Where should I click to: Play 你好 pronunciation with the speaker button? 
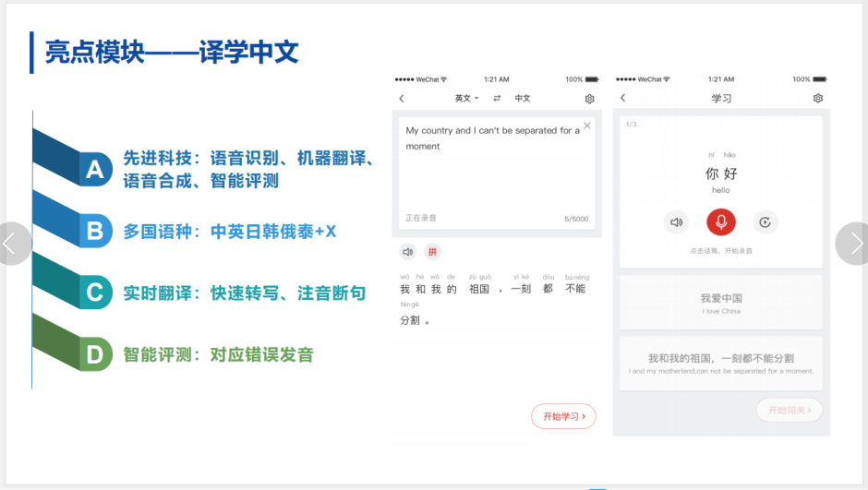click(676, 221)
